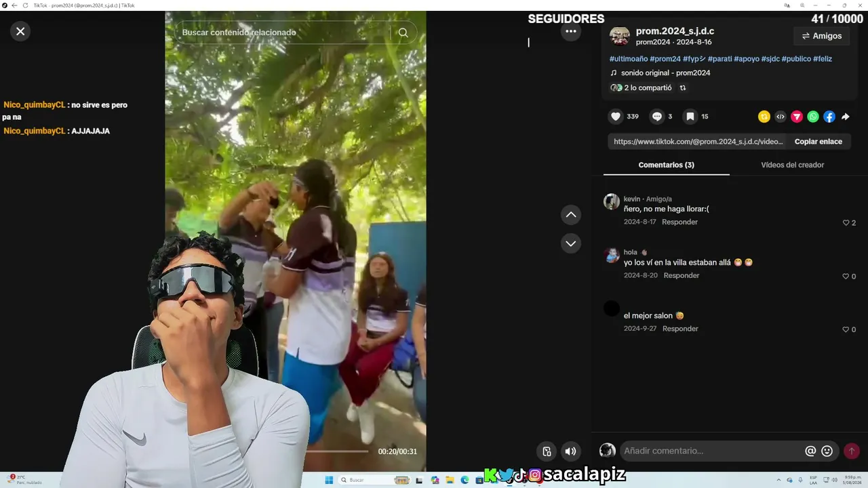Click the repost arrows icon next to shares

click(683, 88)
